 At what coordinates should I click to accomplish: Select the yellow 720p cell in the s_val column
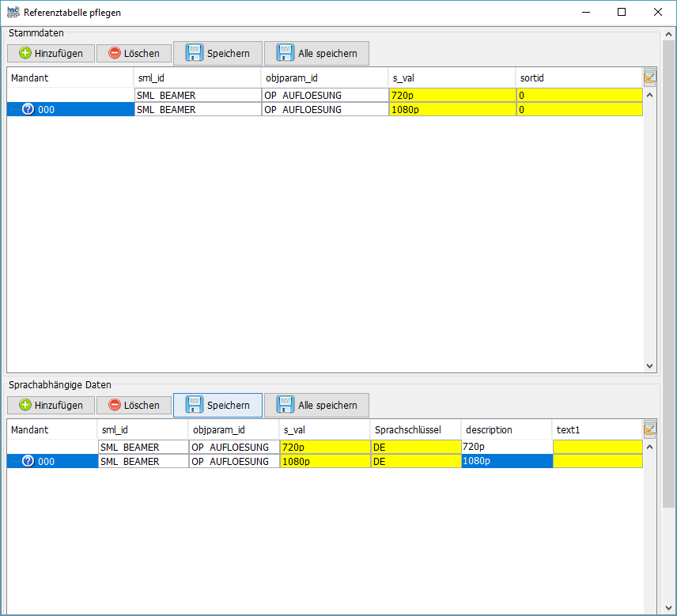click(451, 95)
